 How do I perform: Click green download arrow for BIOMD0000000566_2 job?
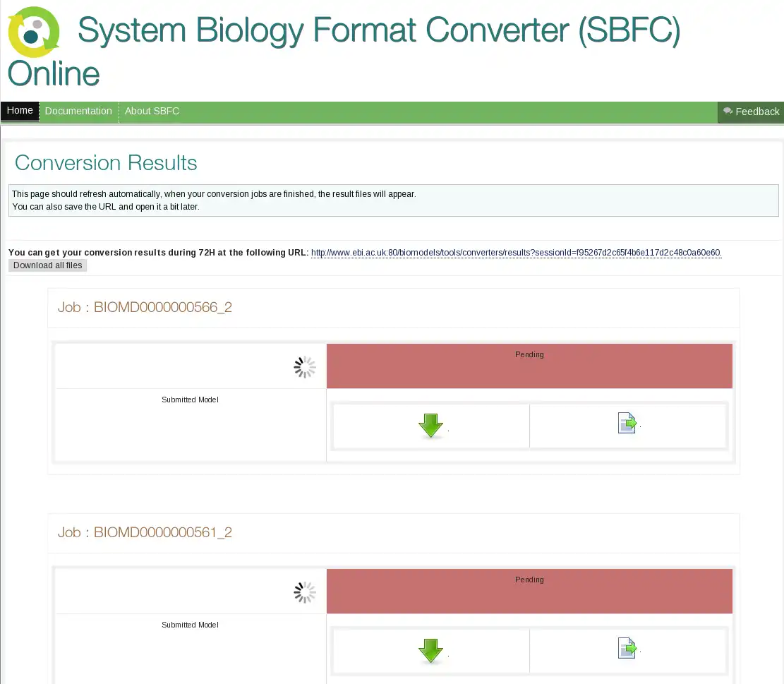430,426
